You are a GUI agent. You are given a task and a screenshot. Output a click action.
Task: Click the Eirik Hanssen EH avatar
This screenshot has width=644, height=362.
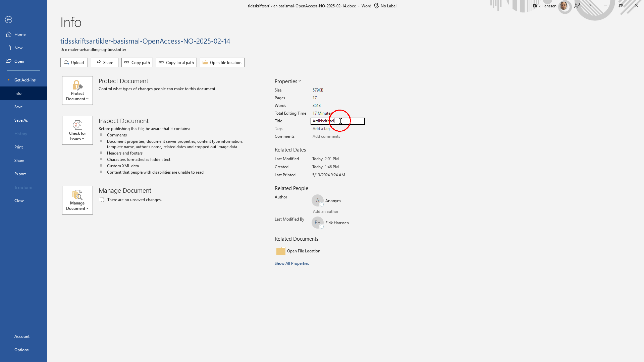point(317,223)
